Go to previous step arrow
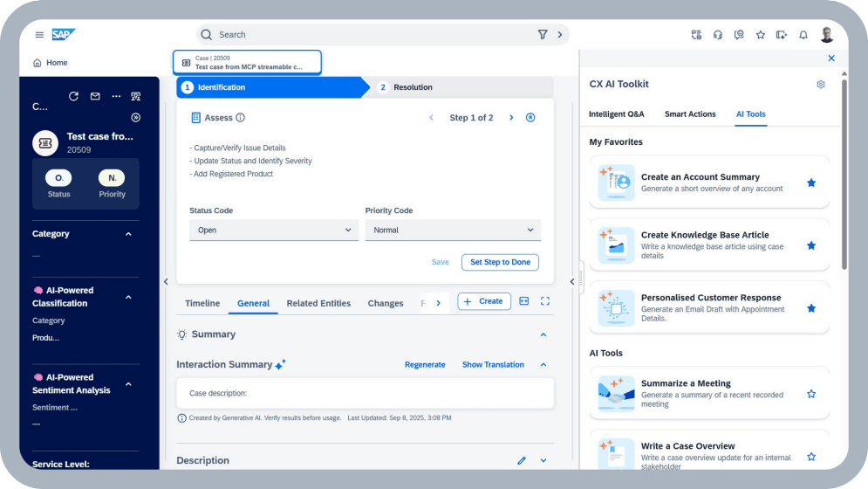868x489 pixels. point(431,118)
